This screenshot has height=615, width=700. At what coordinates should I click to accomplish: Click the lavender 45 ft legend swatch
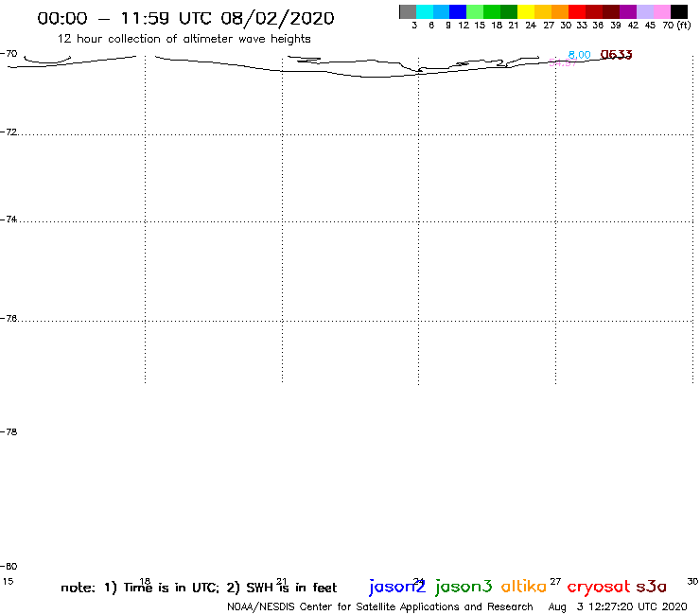[645, 11]
